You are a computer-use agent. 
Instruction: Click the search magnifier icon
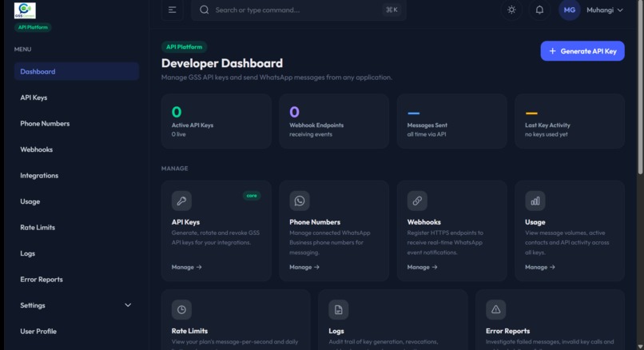click(204, 10)
